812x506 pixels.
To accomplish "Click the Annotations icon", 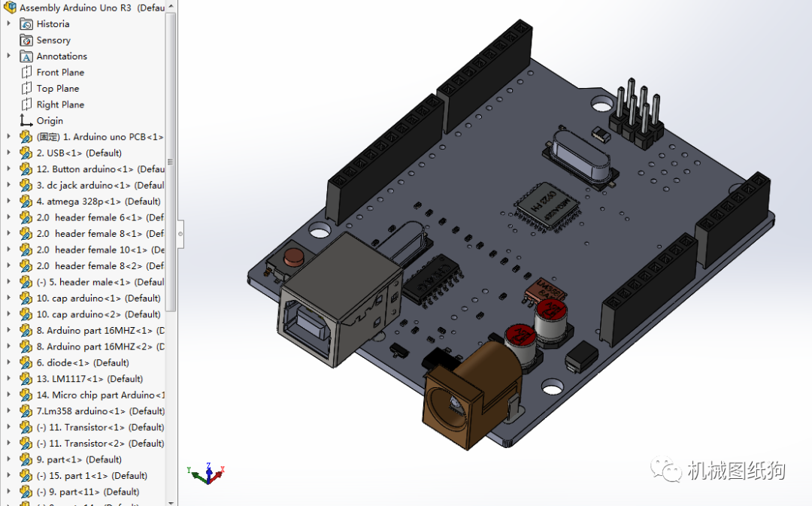I will click(x=26, y=56).
